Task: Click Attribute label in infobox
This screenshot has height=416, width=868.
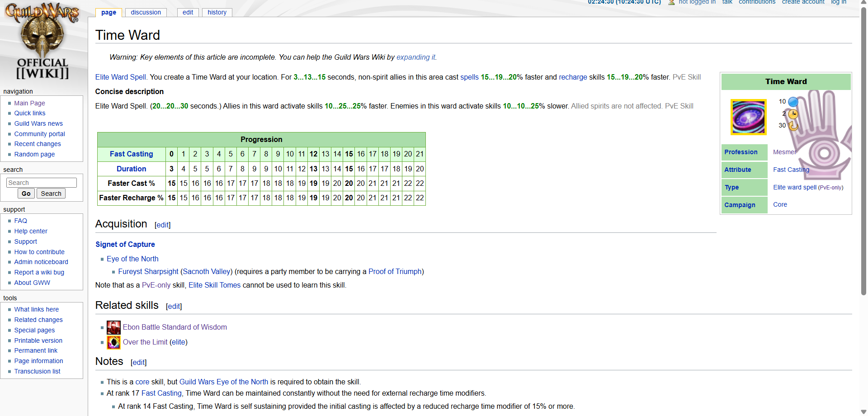Action: coord(737,170)
